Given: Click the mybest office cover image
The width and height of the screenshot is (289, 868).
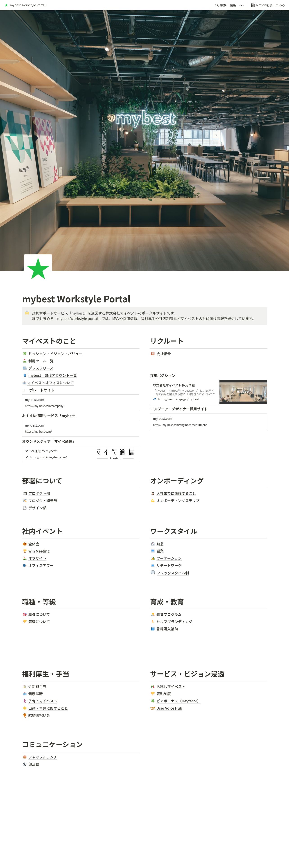Looking at the screenshot, I should point(144,141).
